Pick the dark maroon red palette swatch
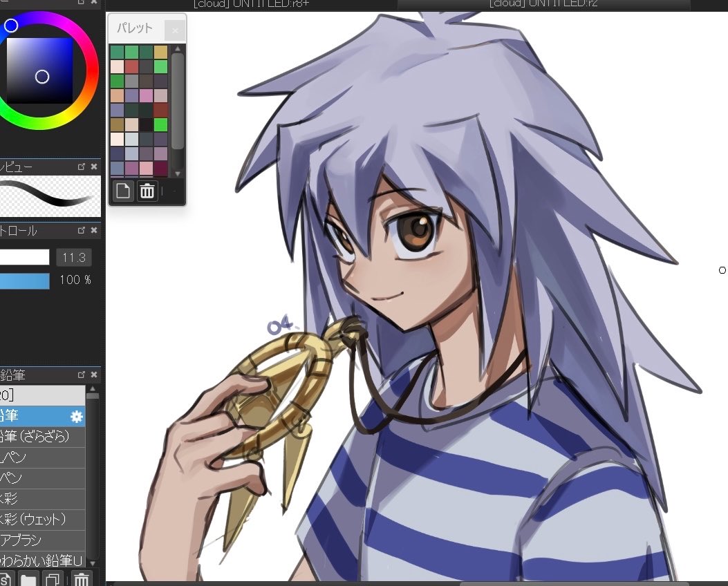This screenshot has width=728, height=586. (160, 110)
